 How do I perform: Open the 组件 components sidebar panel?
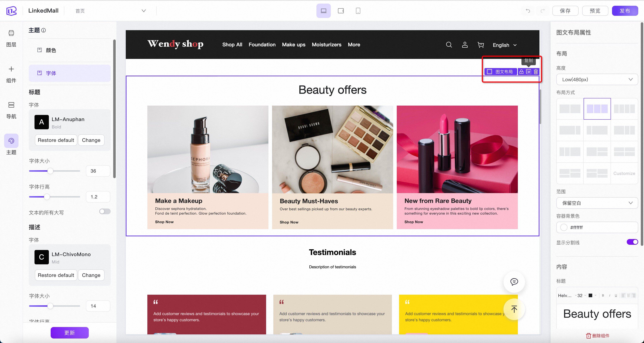[11, 74]
